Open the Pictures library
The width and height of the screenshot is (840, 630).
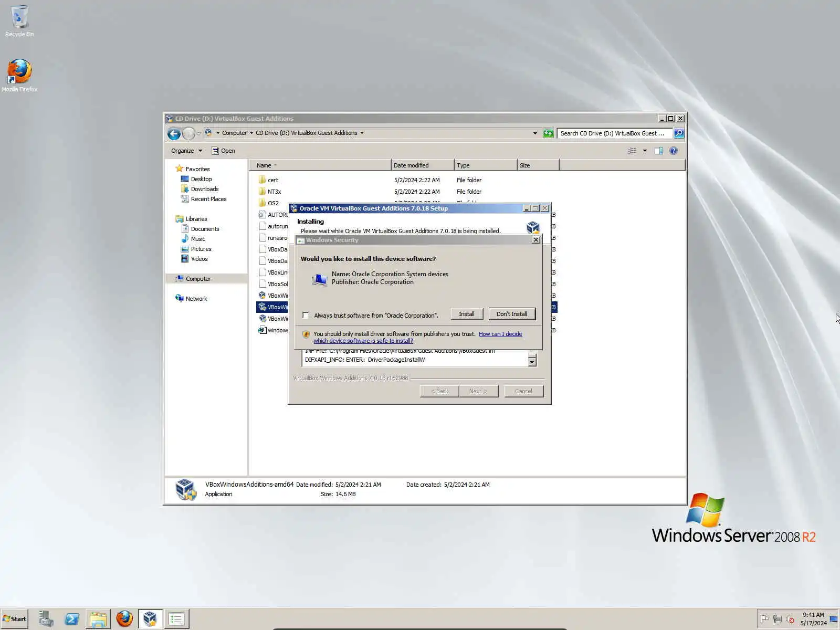pyautogui.click(x=201, y=249)
